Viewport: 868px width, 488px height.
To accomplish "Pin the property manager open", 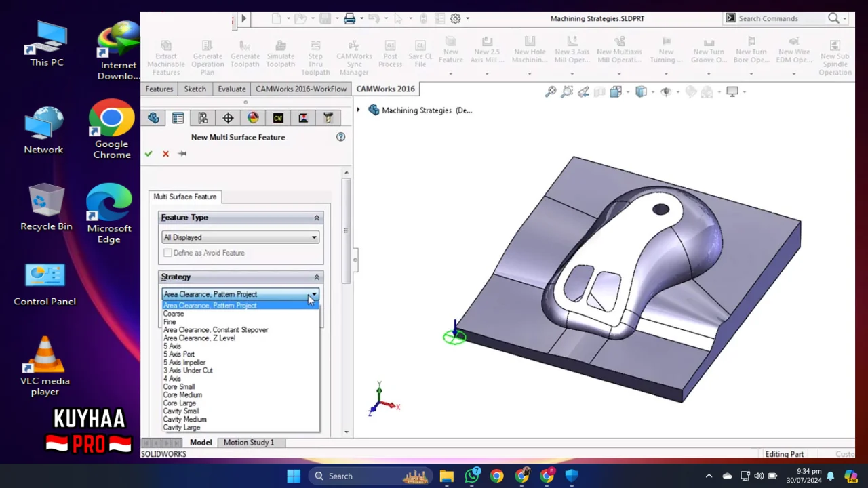I will tap(182, 154).
